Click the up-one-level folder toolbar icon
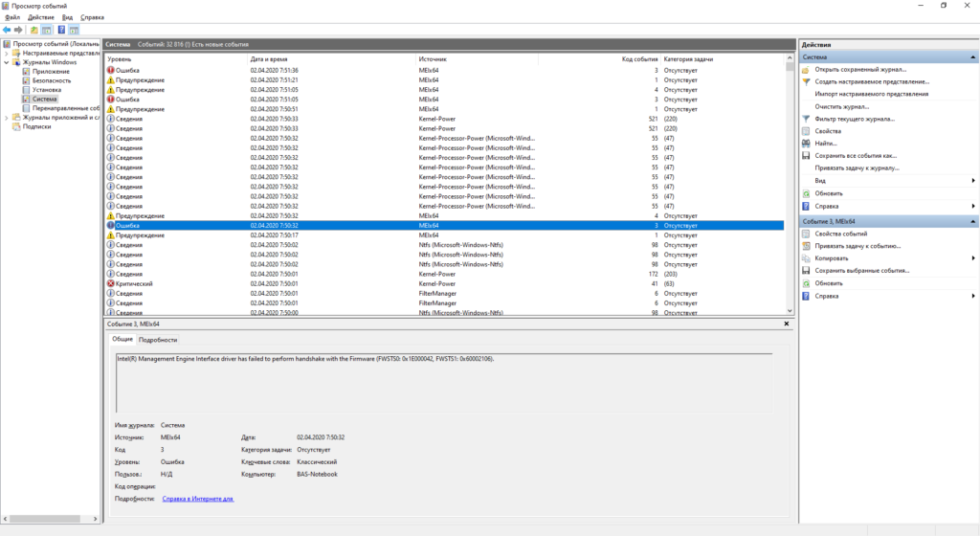The height and width of the screenshot is (536, 980). click(x=33, y=30)
